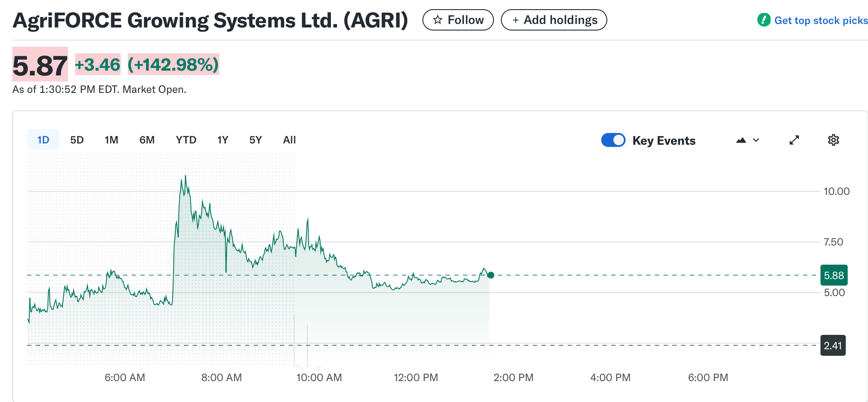Click the mountain chart type icon
Screen dimensions: 868x402
[741, 140]
